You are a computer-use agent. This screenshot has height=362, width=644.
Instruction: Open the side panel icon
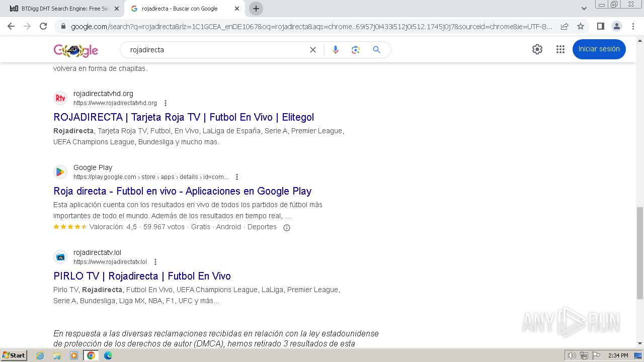coord(600,27)
